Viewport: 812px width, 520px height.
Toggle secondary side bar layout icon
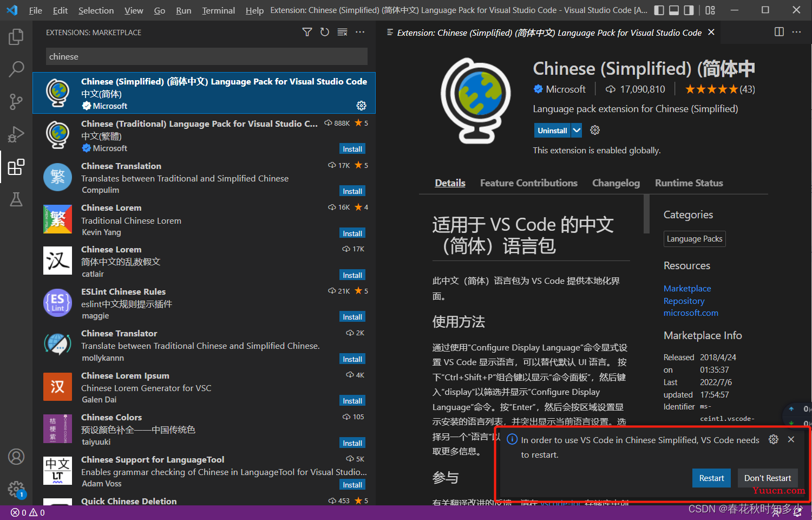[x=689, y=10]
